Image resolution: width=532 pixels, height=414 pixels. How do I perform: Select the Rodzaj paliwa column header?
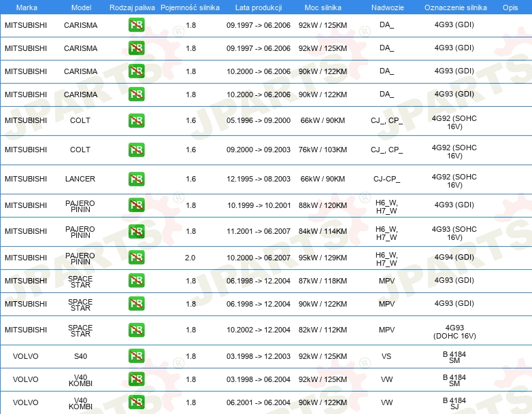pyautogui.click(x=132, y=7)
